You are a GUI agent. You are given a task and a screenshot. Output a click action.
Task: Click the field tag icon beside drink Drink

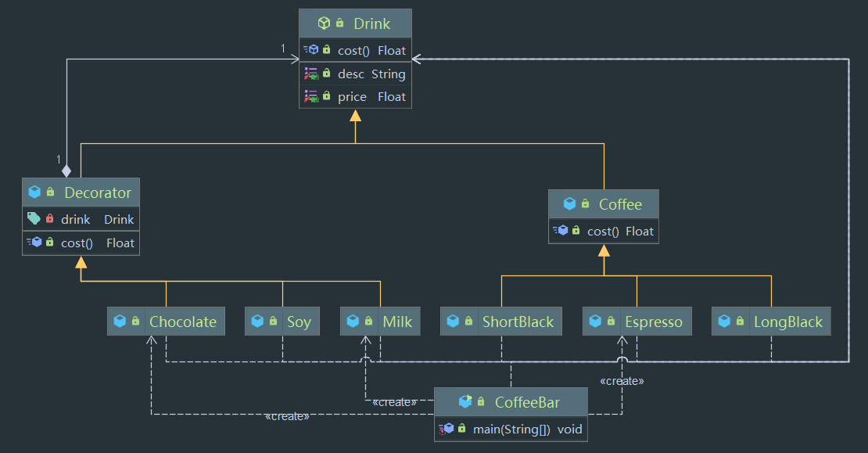click(34, 218)
